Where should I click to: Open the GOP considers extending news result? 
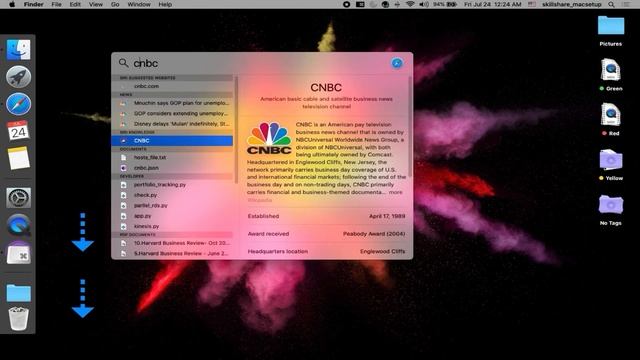coord(172,113)
